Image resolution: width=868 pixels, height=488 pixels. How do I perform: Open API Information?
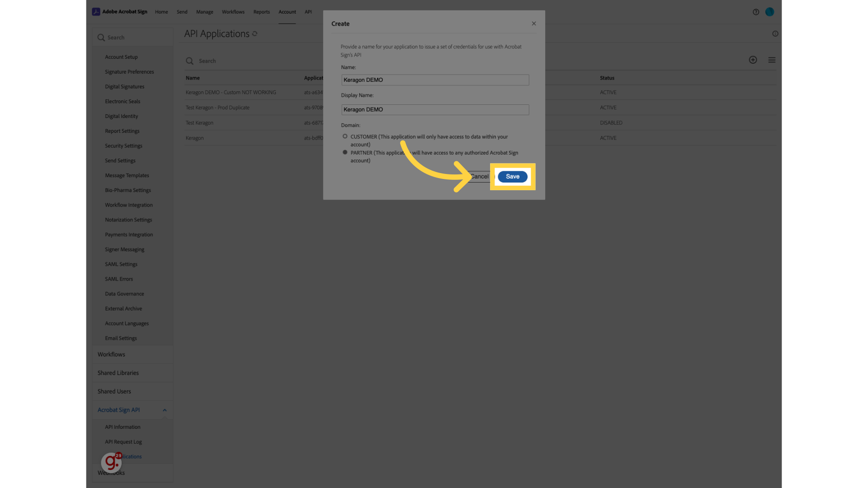(123, 427)
